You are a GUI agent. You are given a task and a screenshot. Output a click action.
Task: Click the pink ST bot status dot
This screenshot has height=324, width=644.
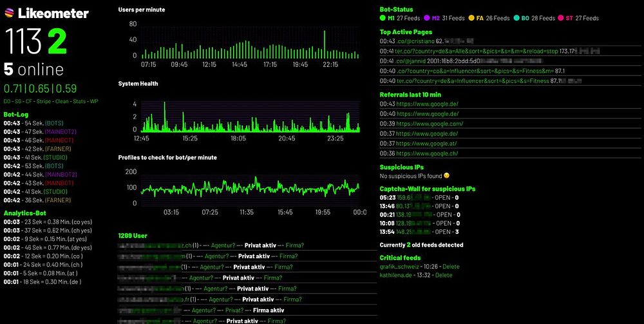point(561,18)
